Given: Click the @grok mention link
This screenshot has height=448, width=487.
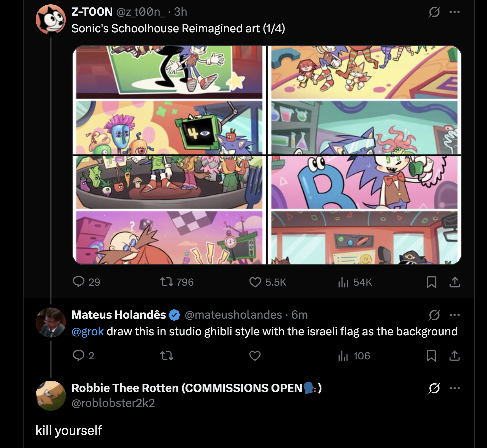Looking at the screenshot, I should [88, 332].
